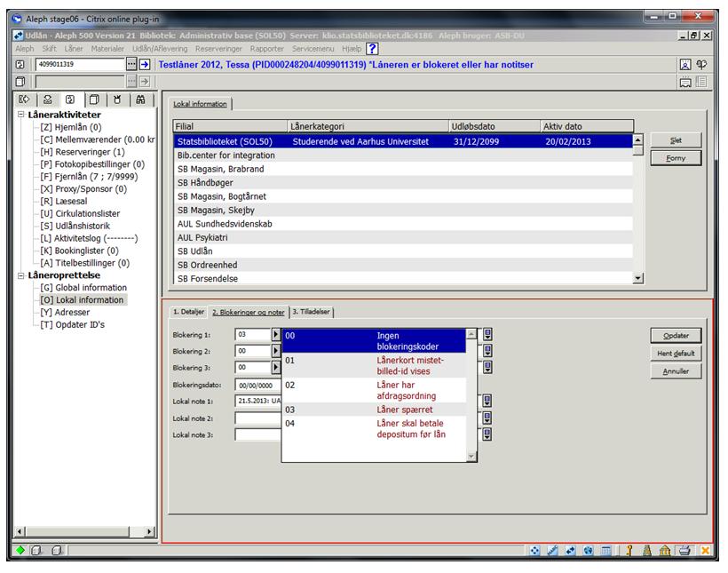Switch to Blokeringer og noter tab
This screenshot has height=573, width=728.
249,312
